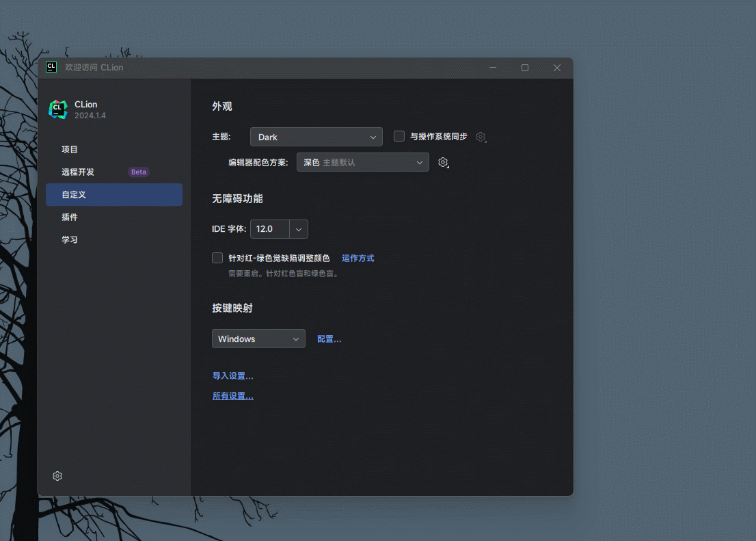Open the 编辑器配色方案 dropdown
The height and width of the screenshot is (541, 756).
click(x=362, y=162)
